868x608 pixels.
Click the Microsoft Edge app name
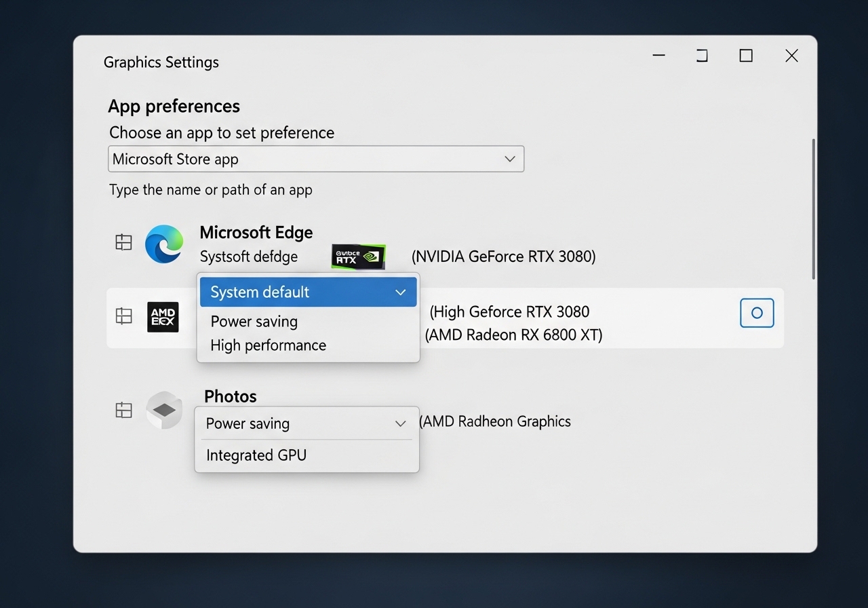pyautogui.click(x=256, y=233)
